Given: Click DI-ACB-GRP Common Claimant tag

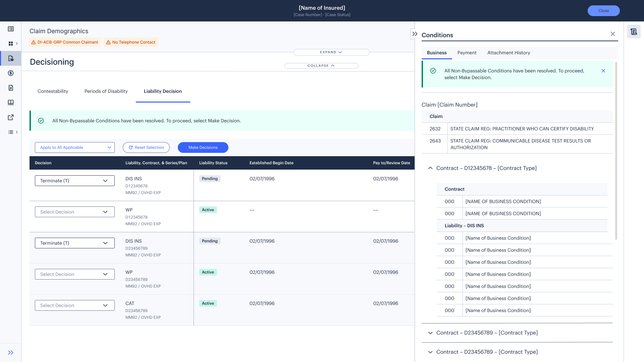Looking at the screenshot, I should (65, 42).
